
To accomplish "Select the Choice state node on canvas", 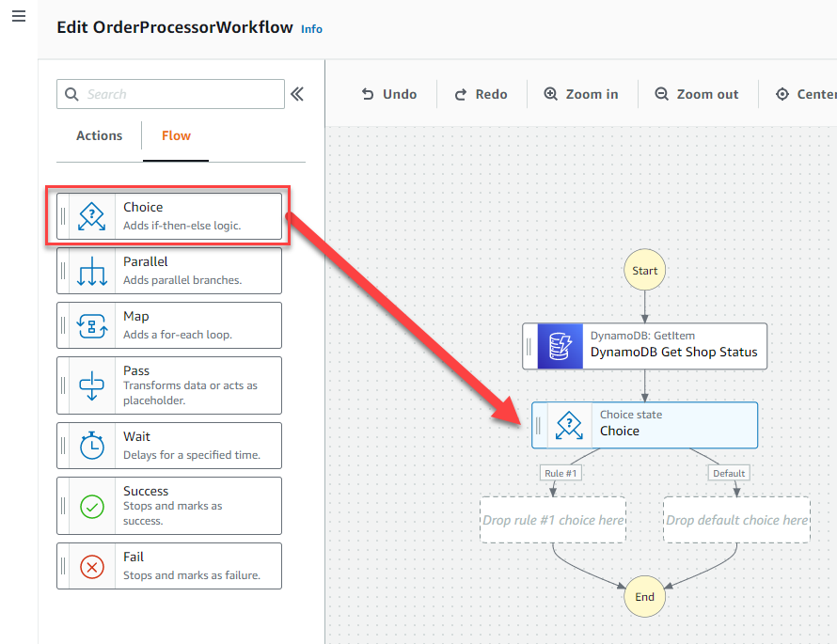I will tap(644, 425).
